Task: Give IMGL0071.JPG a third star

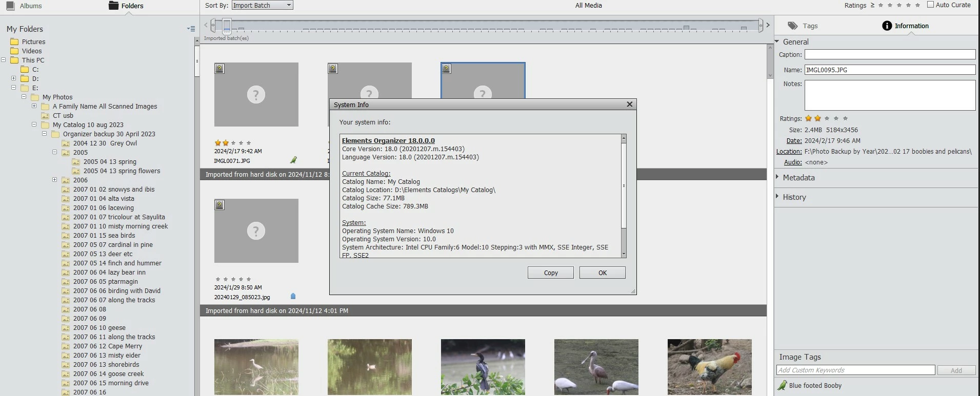Action: (x=233, y=143)
